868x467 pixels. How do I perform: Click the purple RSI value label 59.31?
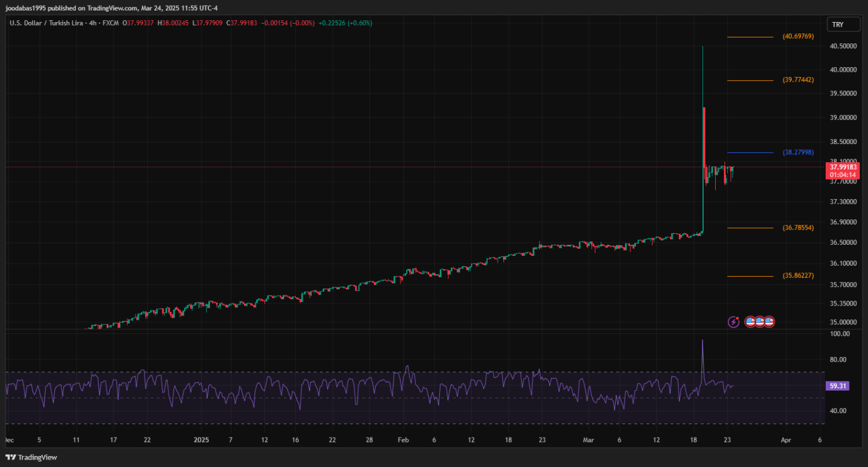pyautogui.click(x=838, y=385)
